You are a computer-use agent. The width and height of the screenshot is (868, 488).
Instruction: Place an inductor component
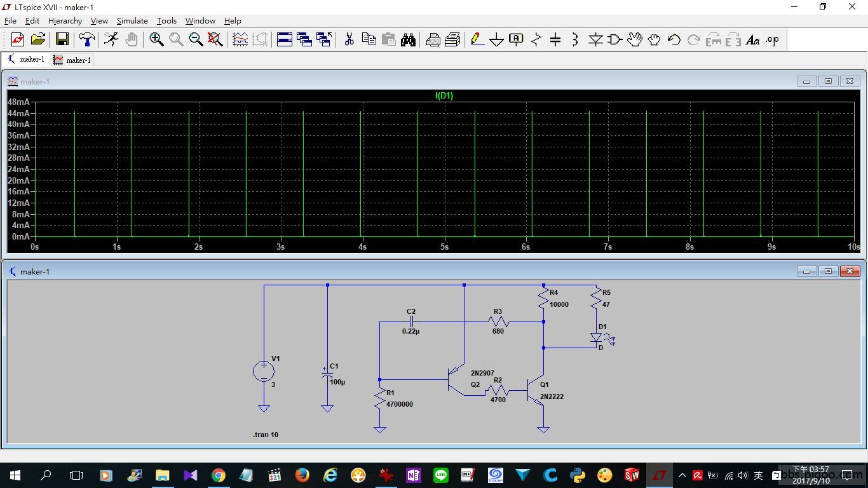pyautogui.click(x=575, y=39)
